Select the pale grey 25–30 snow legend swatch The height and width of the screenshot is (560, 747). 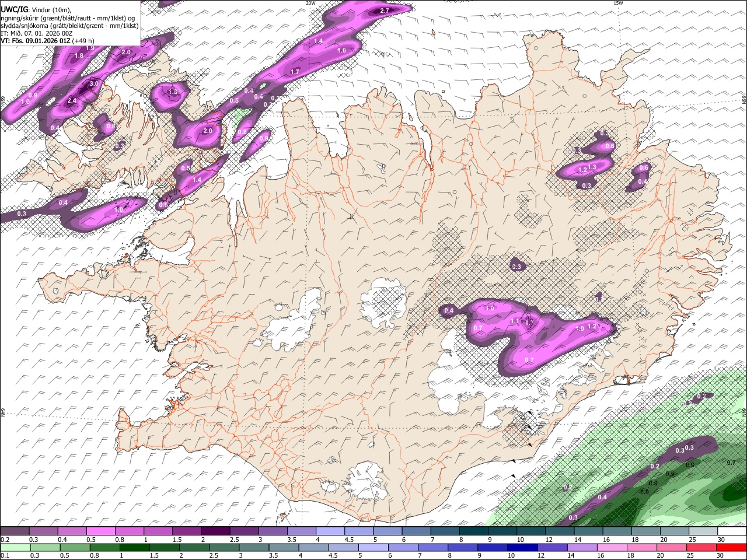703,531
